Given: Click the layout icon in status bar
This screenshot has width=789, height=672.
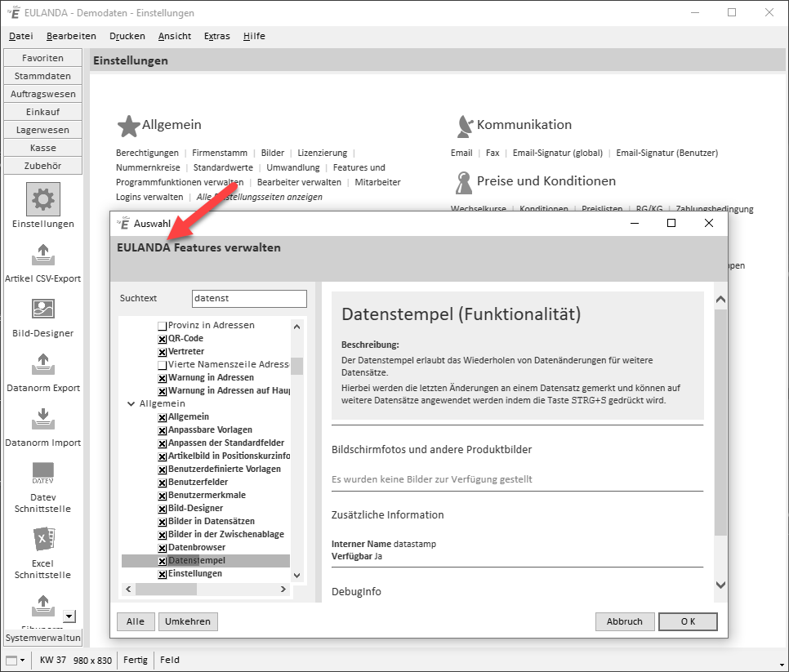Looking at the screenshot, I should point(11,660).
